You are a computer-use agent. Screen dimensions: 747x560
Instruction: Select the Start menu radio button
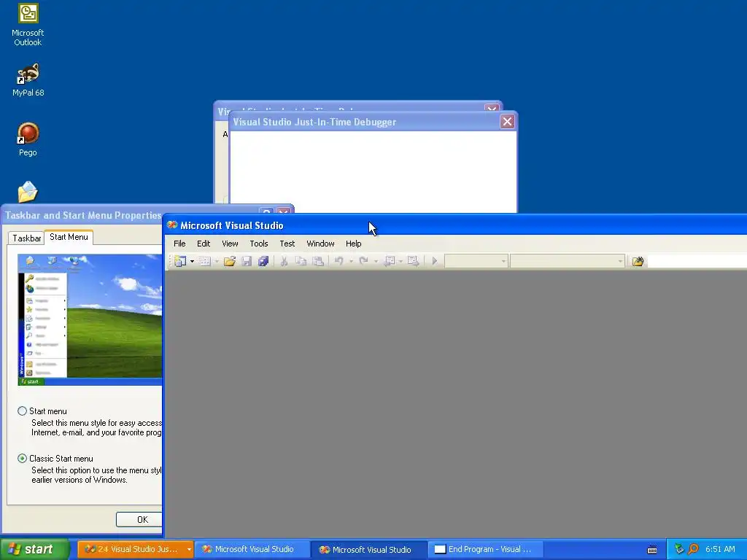pyautogui.click(x=22, y=411)
